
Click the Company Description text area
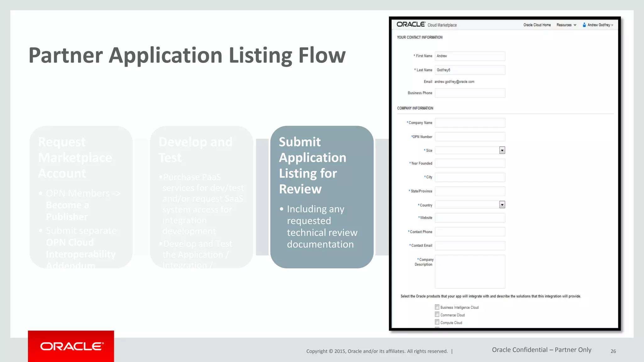click(470, 271)
